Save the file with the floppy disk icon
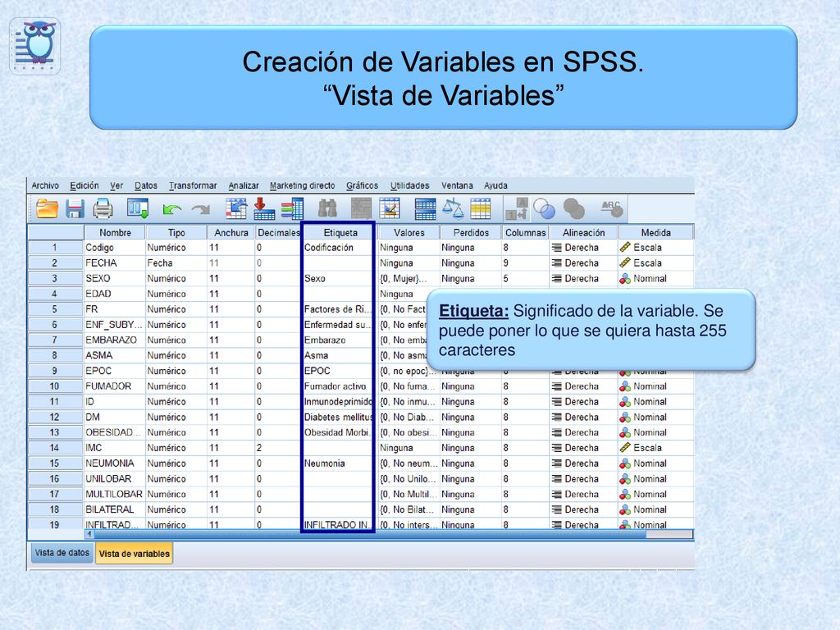Viewport: 840px width, 630px height. [75, 209]
